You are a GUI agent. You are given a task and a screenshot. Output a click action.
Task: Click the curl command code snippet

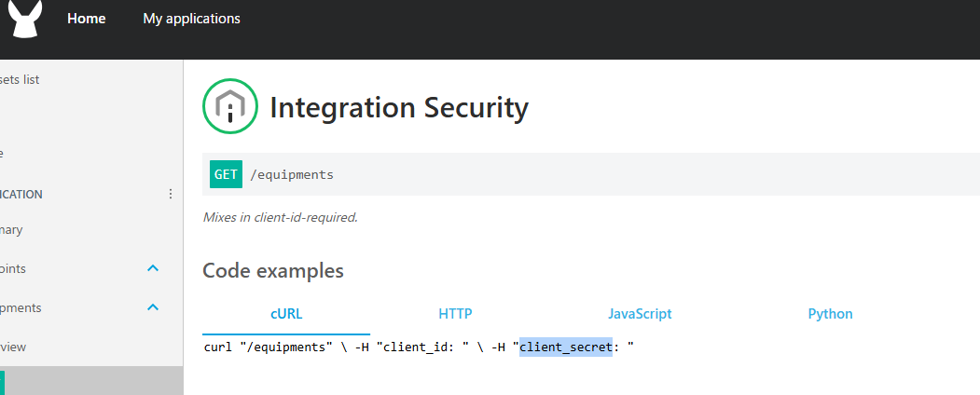[x=419, y=347]
